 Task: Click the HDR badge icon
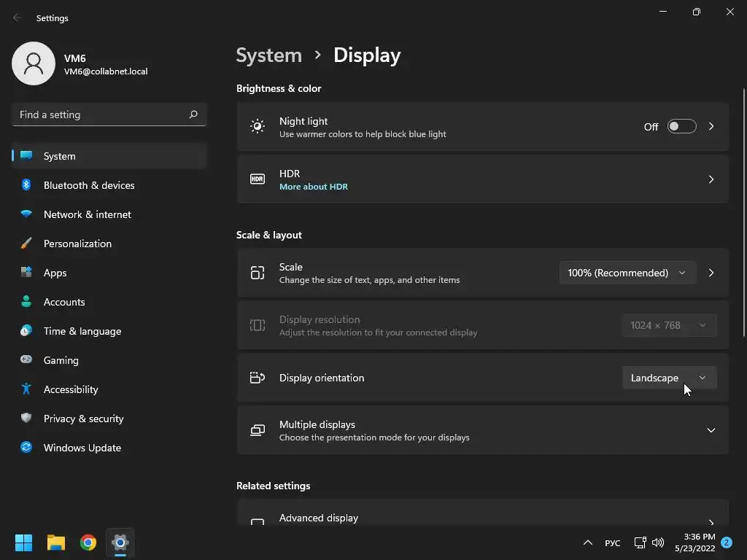pyautogui.click(x=258, y=179)
